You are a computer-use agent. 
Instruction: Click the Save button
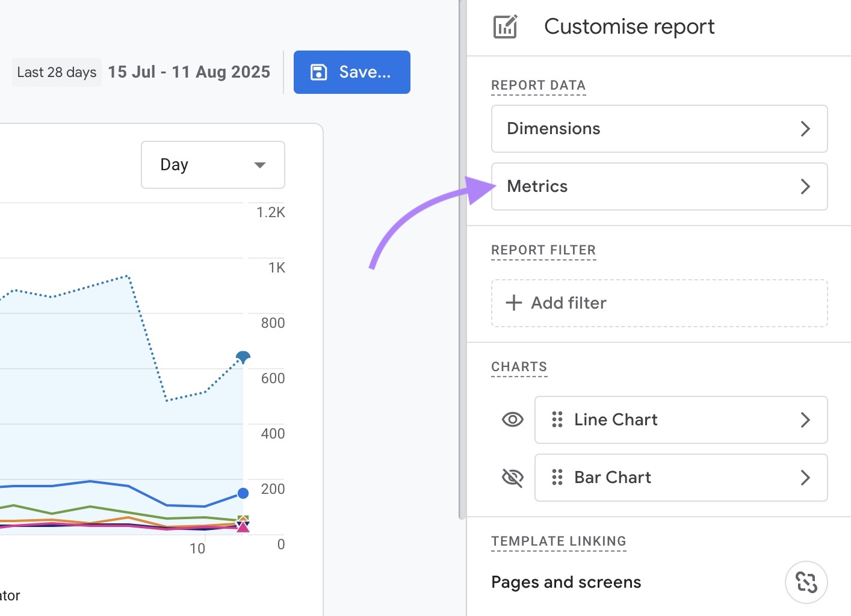pos(352,72)
